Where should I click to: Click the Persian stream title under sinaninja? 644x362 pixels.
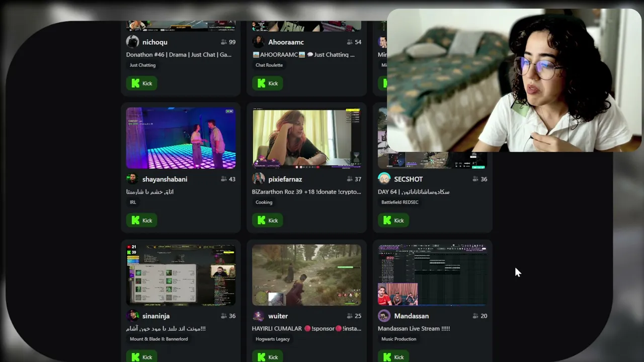coord(166,328)
